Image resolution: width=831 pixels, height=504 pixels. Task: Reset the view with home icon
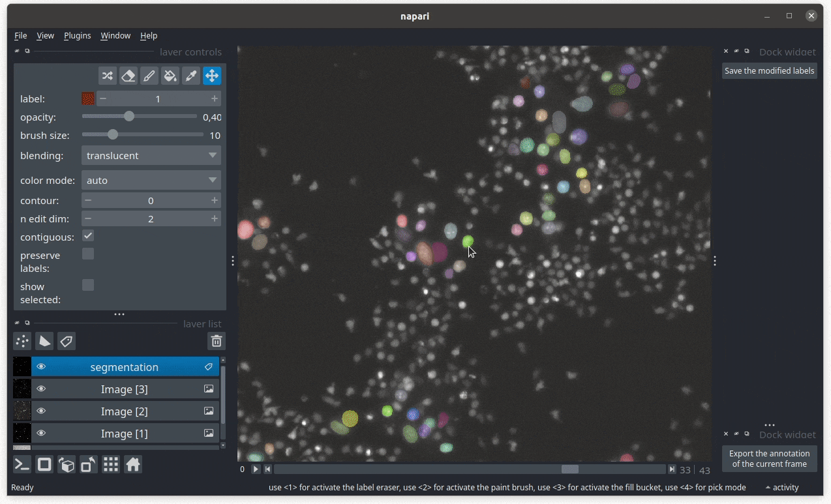(133, 464)
